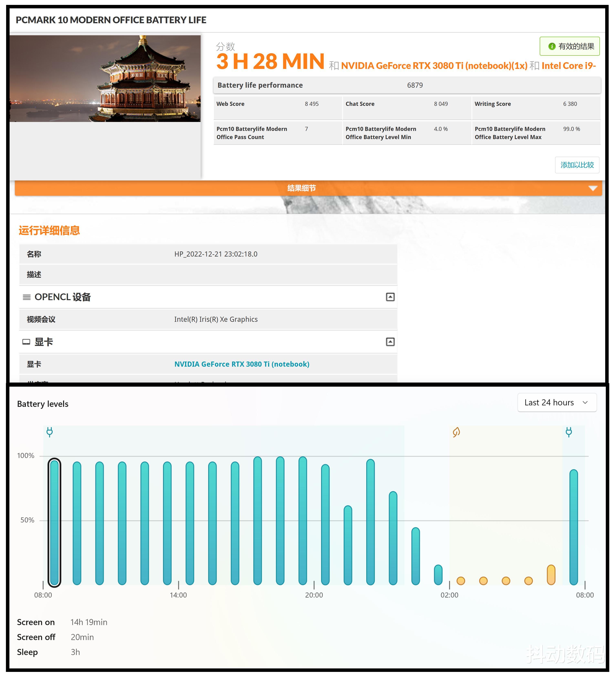The height and width of the screenshot is (677, 616).
Task: Click the orange NVIDIA GeForce RTX 3080 Ti header link
Action: [434, 66]
